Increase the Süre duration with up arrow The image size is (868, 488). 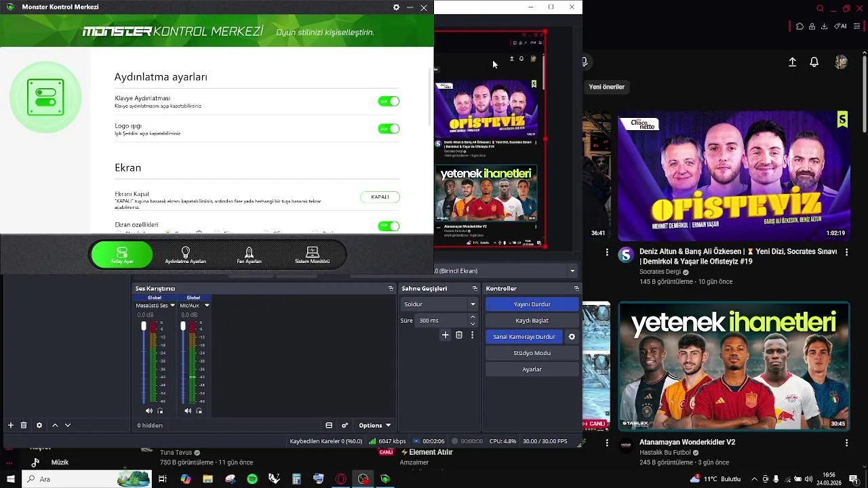473,317
